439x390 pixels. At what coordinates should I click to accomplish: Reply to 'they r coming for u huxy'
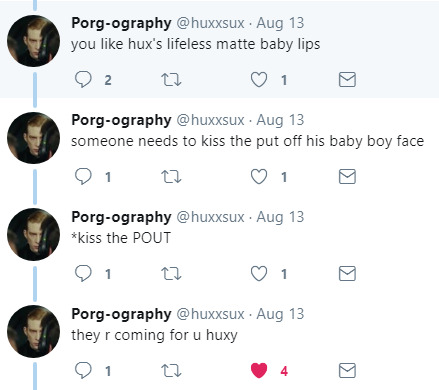tap(83, 371)
